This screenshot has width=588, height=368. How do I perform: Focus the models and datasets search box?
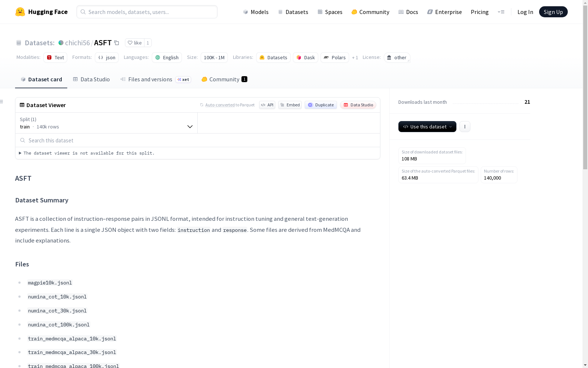(x=147, y=12)
